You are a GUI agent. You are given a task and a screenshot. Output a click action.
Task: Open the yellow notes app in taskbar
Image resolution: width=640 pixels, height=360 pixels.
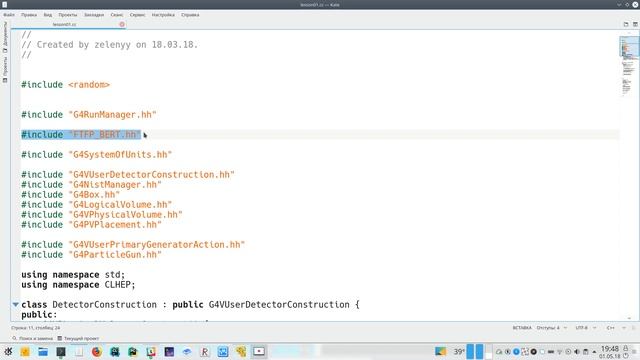coord(25,351)
